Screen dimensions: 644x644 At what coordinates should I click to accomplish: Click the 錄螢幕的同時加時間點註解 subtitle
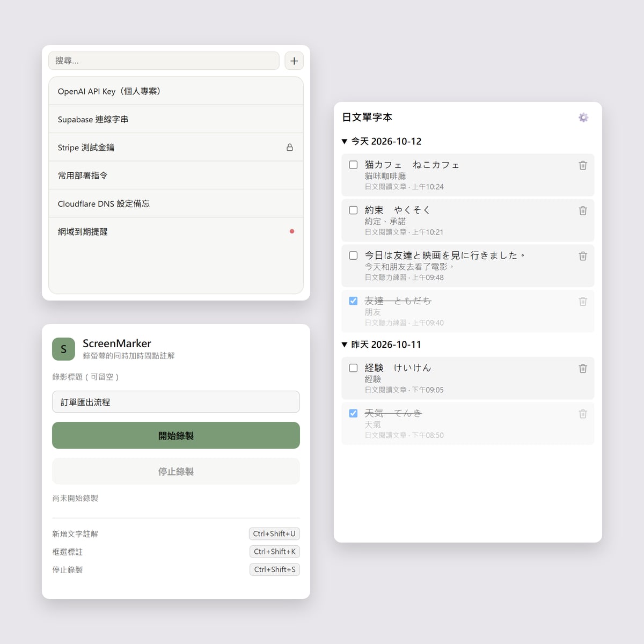pyautogui.click(x=129, y=356)
